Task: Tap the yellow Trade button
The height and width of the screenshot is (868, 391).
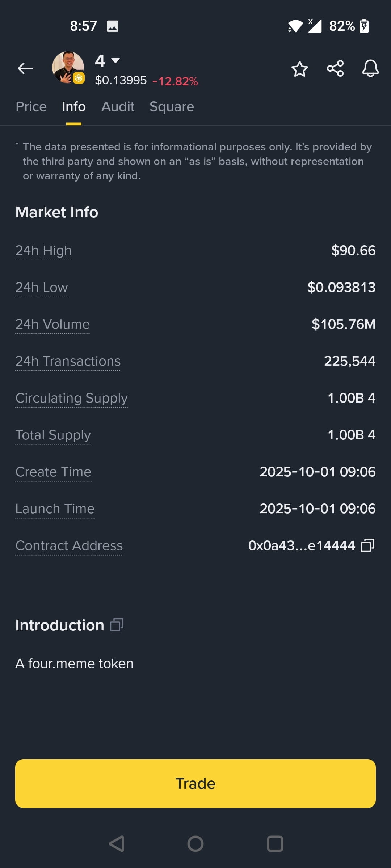Action: click(195, 783)
